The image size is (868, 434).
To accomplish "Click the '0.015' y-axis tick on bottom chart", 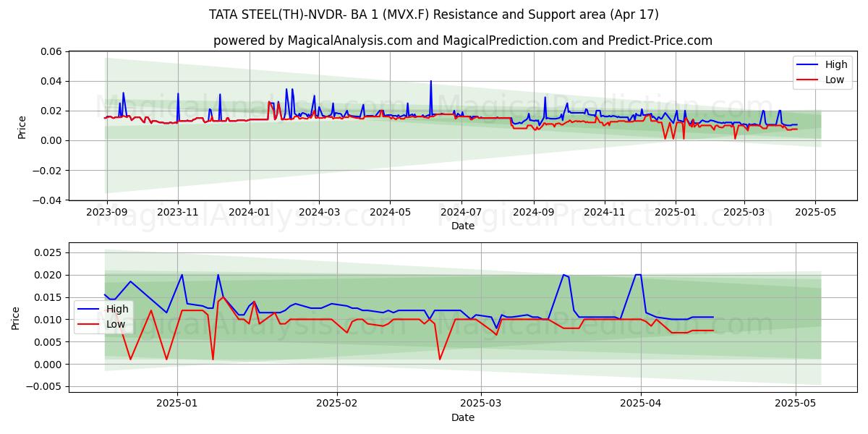I will (49, 297).
